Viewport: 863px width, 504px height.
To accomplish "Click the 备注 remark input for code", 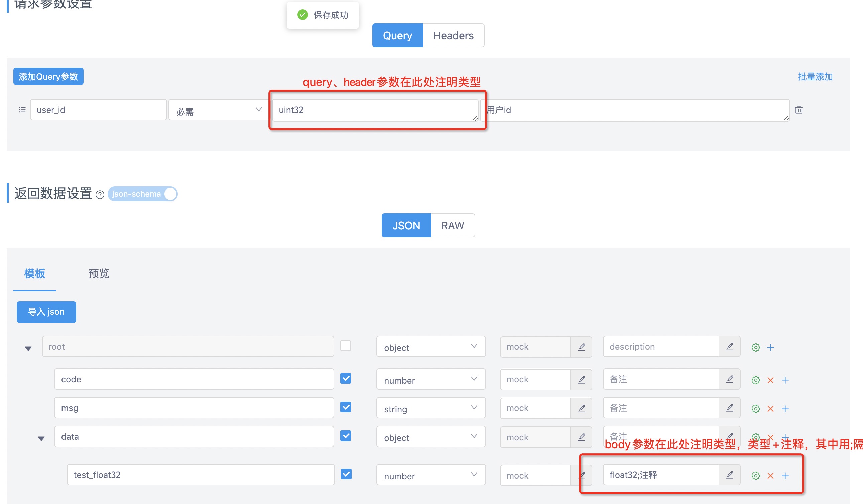I will pyautogui.click(x=661, y=379).
